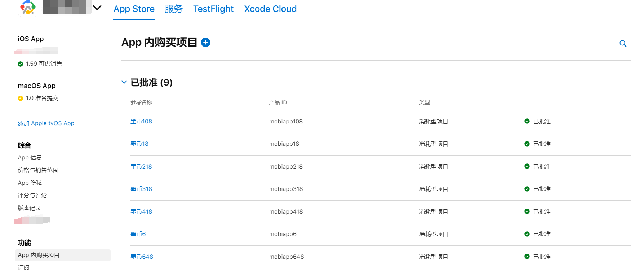Click the blue plus icon to add in-app purchase

click(205, 43)
